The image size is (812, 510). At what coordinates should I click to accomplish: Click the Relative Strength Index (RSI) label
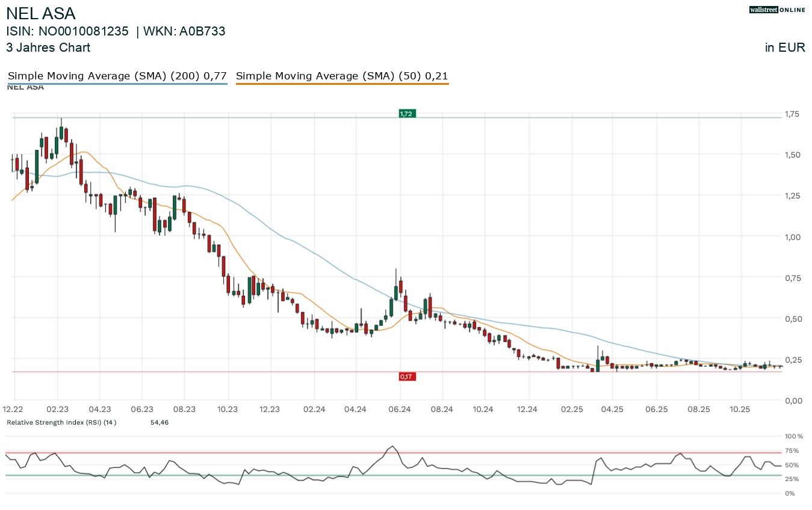click(x=61, y=423)
